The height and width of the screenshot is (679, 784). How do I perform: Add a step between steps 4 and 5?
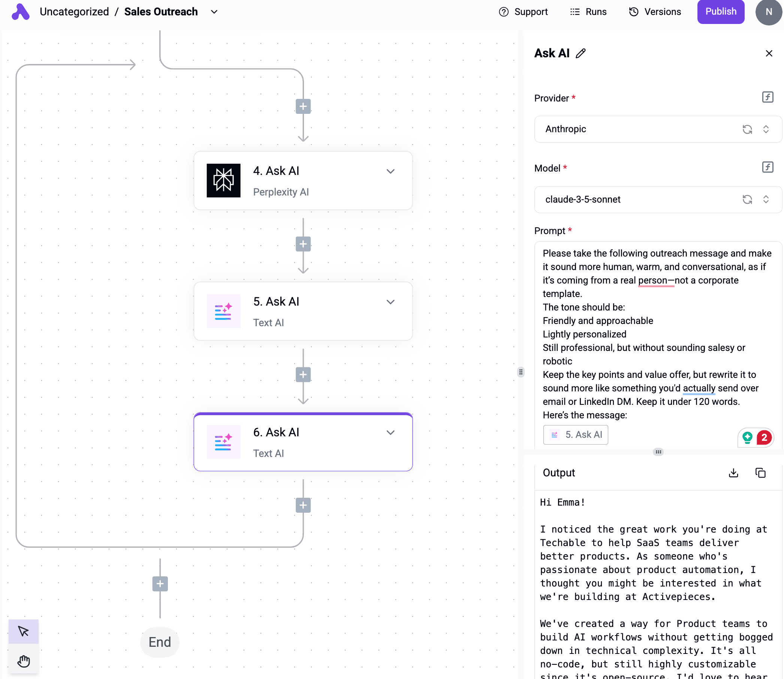pos(303,244)
